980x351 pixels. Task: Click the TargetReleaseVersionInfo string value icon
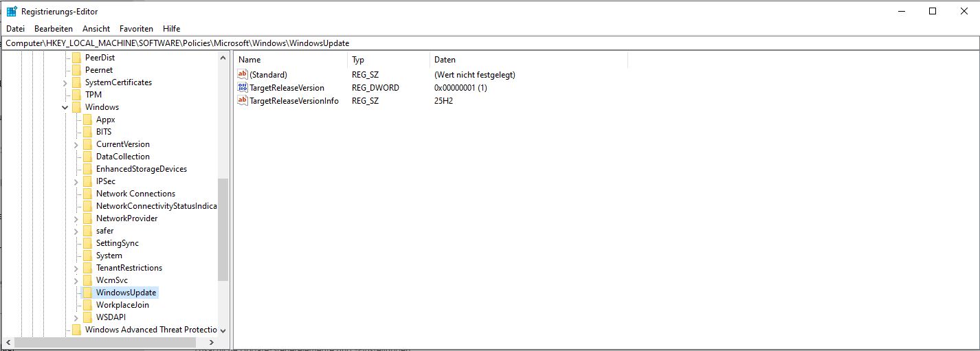242,100
